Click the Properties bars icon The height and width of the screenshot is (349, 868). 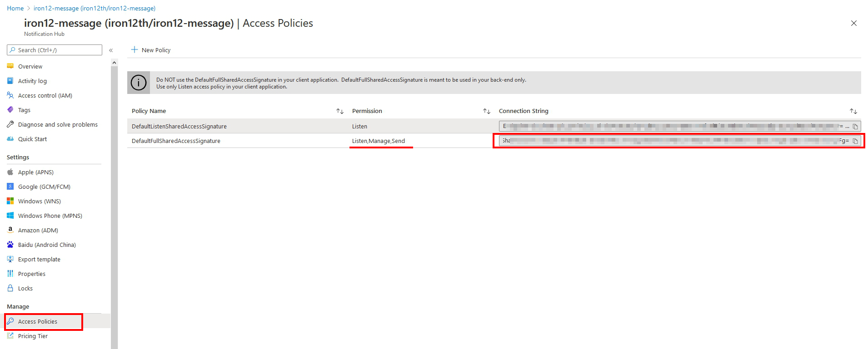[10, 274]
